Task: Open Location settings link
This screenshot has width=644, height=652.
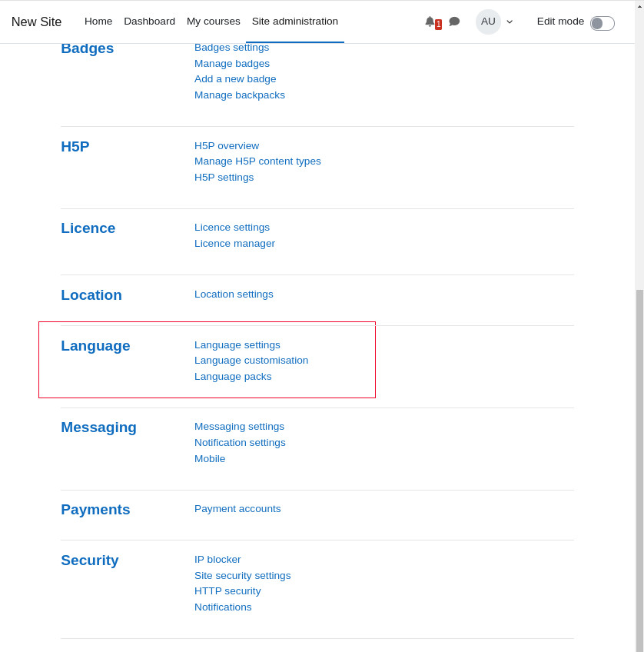Action: pos(234,294)
